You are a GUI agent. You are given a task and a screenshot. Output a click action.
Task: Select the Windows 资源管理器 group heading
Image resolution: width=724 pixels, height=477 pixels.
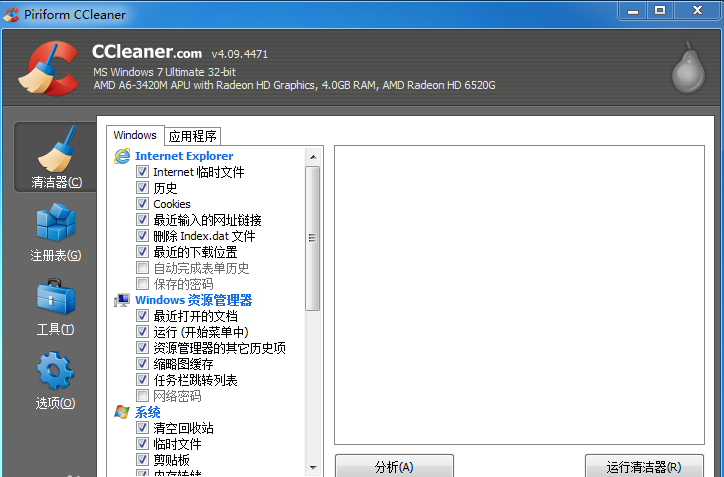coord(193,300)
